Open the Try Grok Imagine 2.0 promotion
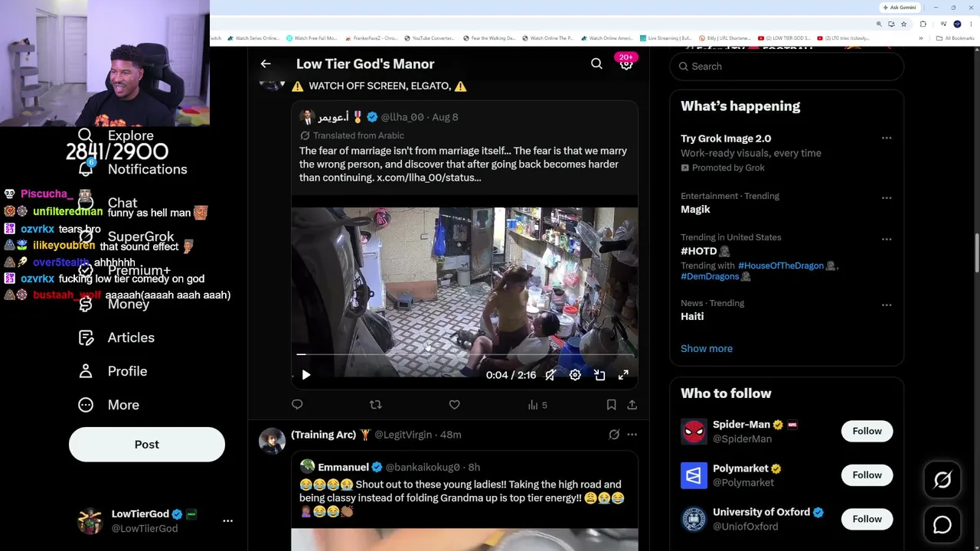 pyautogui.click(x=726, y=139)
